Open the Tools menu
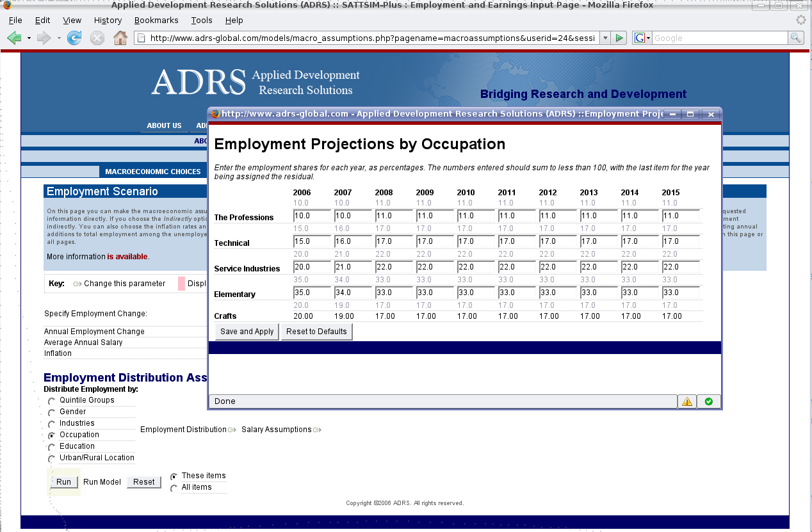Screen dimensions: 812x532 (x=202, y=20)
